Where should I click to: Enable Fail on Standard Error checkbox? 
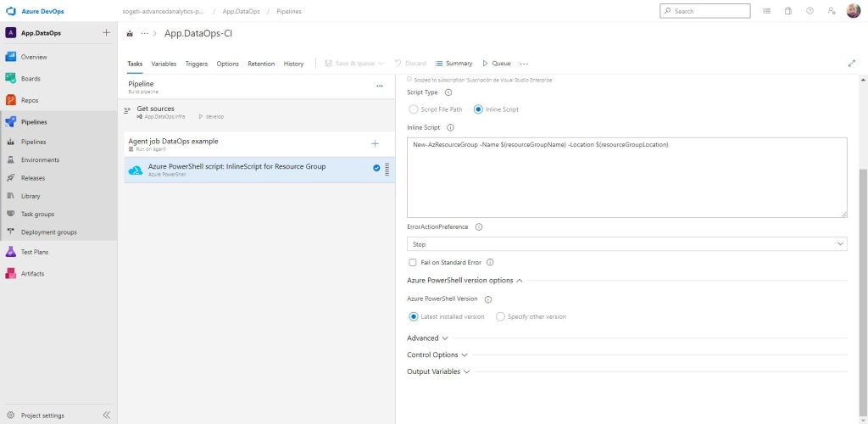413,262
